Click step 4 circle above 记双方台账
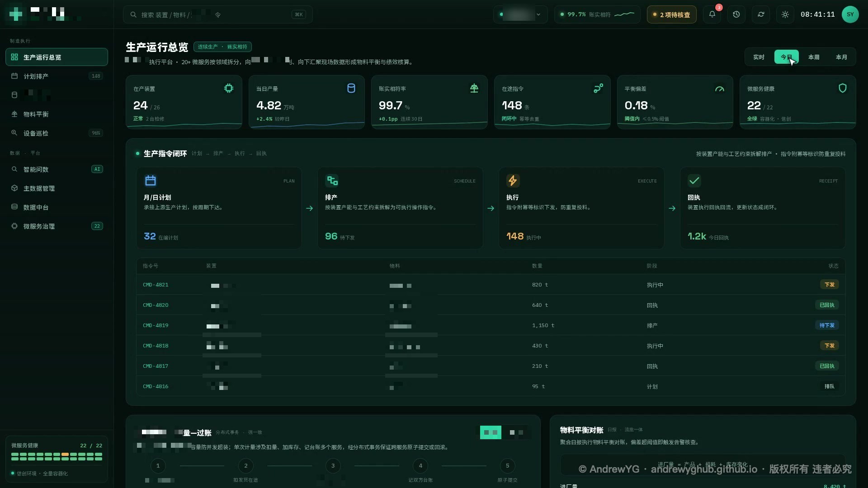 coord(420,465)
